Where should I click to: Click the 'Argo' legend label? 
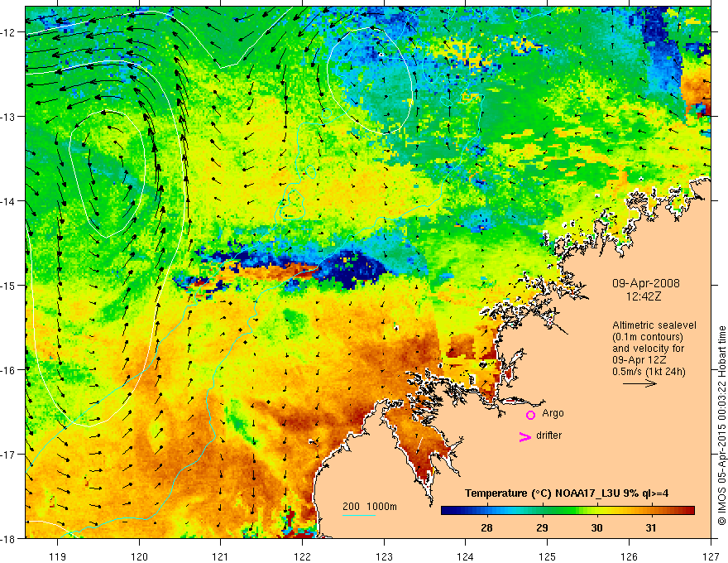(x=553, y=413)
